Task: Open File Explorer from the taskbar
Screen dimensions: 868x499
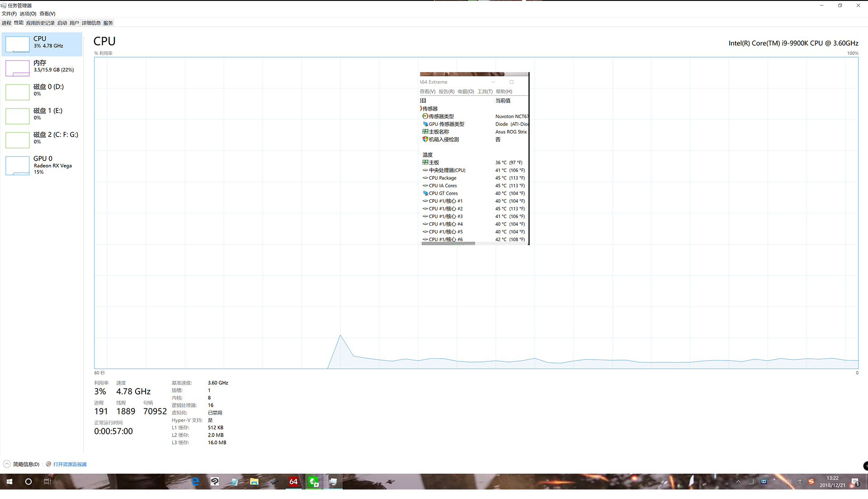Action: (254, 482)
